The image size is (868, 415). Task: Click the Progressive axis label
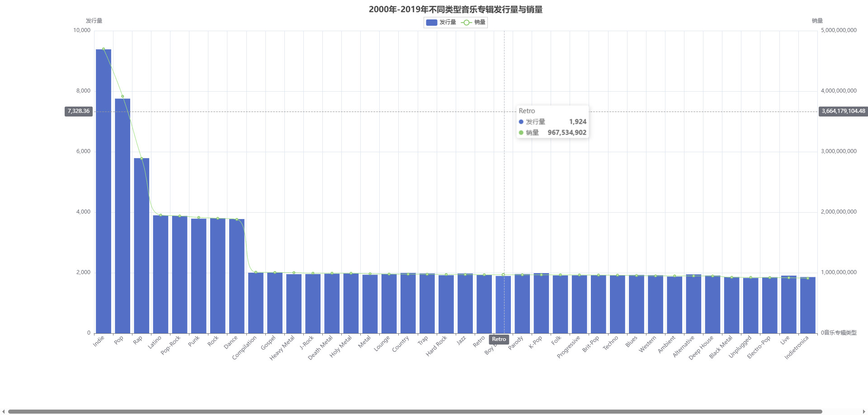tap(568, 347)
